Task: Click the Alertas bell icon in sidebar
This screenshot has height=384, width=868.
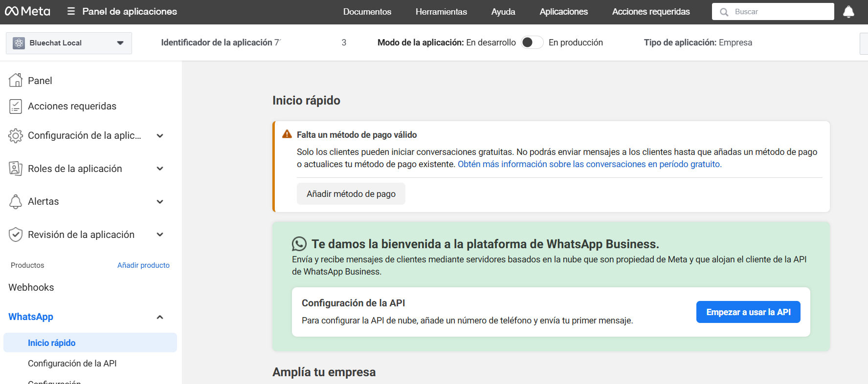Action: coord(16,201)
